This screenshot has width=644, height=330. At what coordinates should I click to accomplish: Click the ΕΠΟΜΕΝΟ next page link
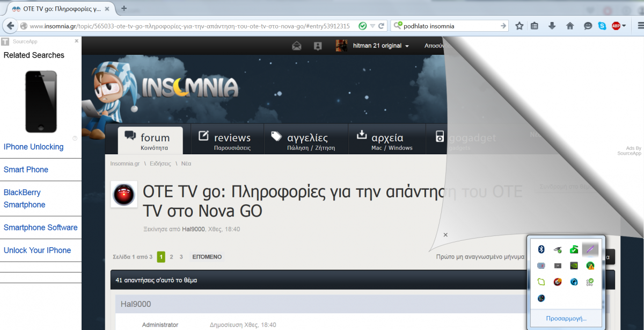[207, 257]
